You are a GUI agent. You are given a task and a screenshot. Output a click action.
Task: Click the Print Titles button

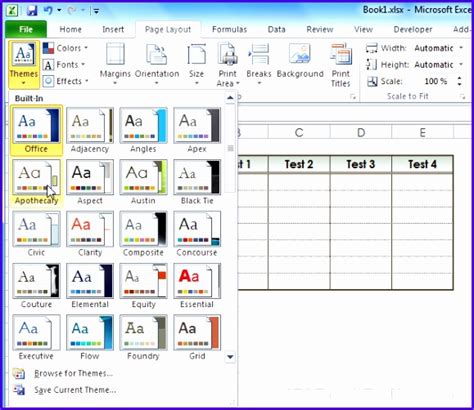pyautogui.click(x=340, y=64)
